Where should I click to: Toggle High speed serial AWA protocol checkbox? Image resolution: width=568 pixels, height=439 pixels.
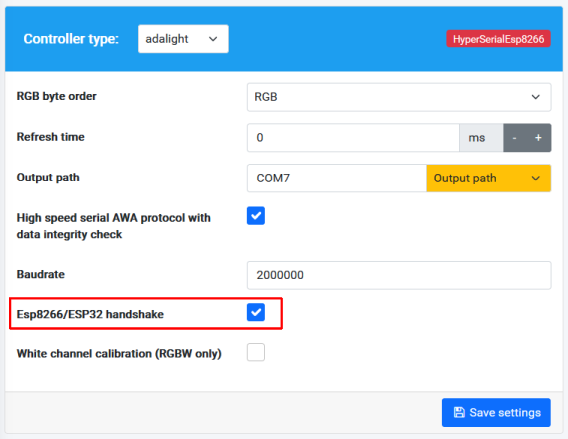(256, 216)
